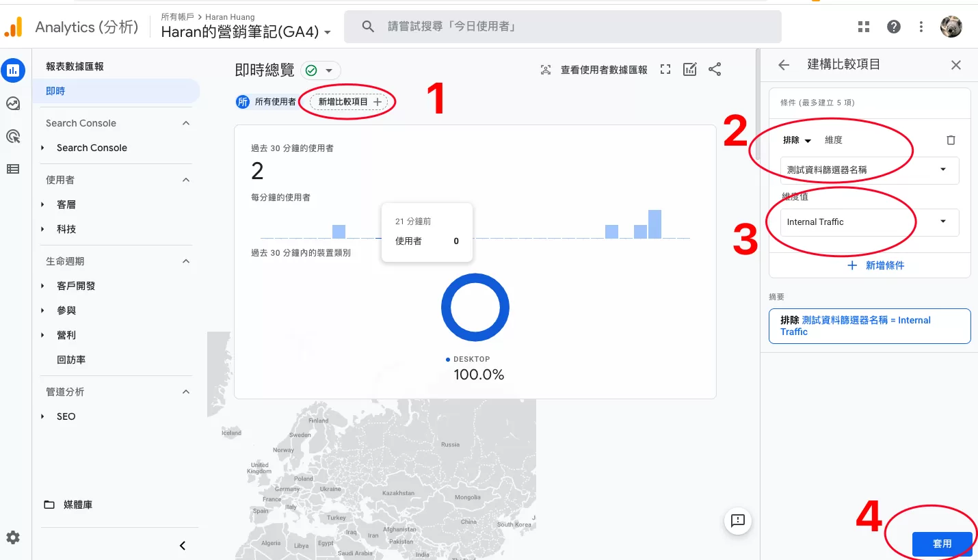Viewport: 978px width, 560px height.
Task: Click the 所有使用者 comparison chip
Action: (x=267, y=102)
